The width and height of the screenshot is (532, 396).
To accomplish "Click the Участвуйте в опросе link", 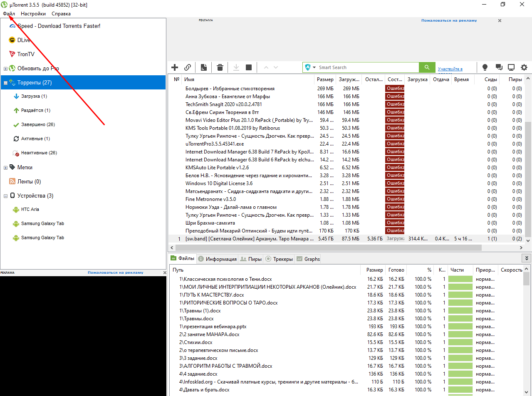I will pyautogui.click(x=450, y=69).
